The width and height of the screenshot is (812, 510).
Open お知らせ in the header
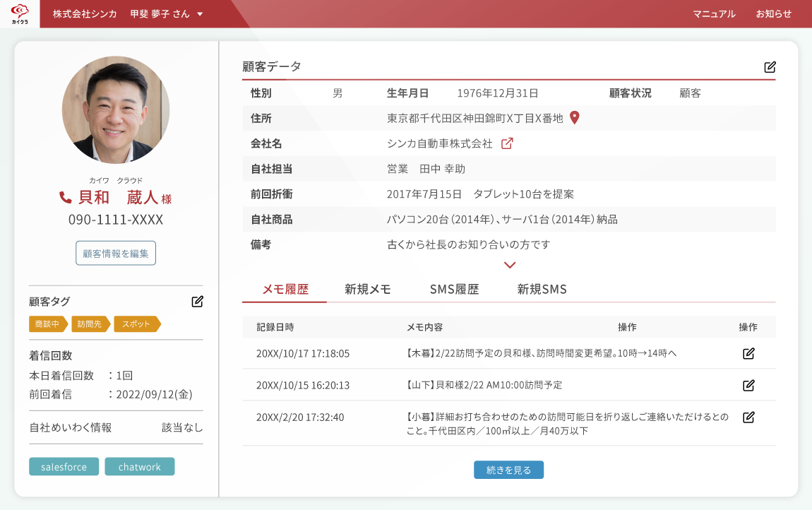pos(774,14)
